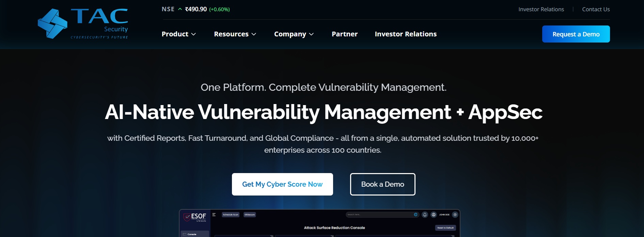
Task: Click the green NSE upward trend arrow
Action: (x=180, y=9)
